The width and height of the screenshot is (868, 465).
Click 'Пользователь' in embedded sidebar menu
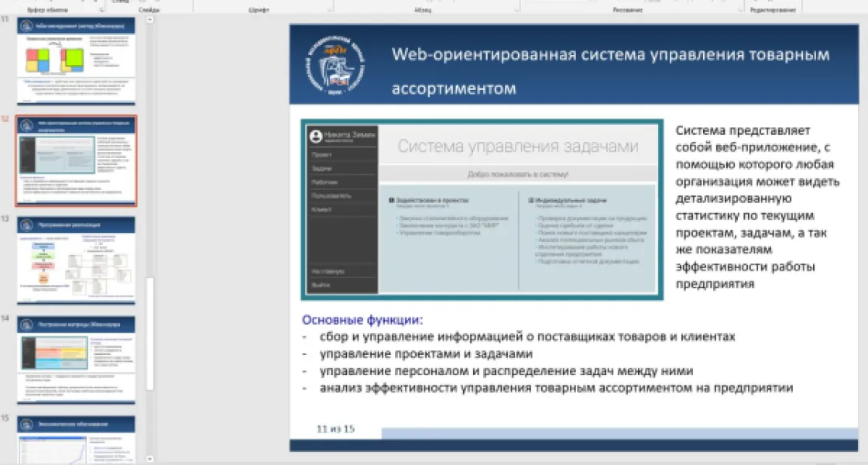(x=331, y=195)
